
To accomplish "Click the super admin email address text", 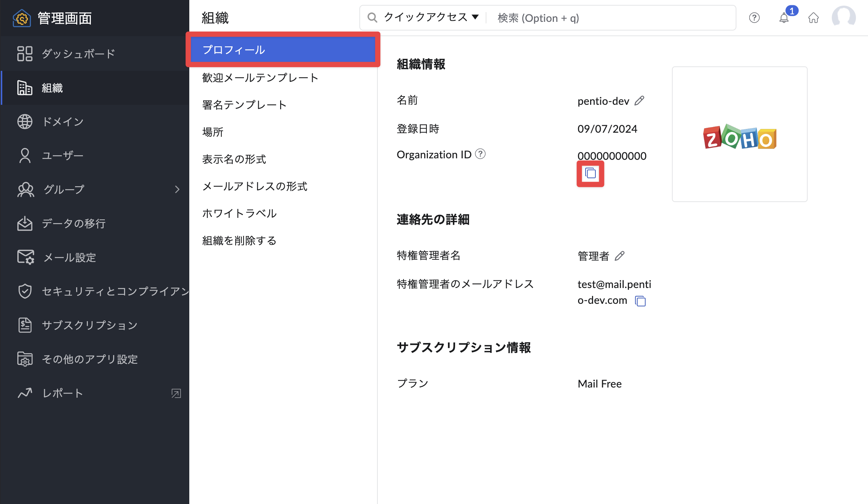I will pos(614,292).
